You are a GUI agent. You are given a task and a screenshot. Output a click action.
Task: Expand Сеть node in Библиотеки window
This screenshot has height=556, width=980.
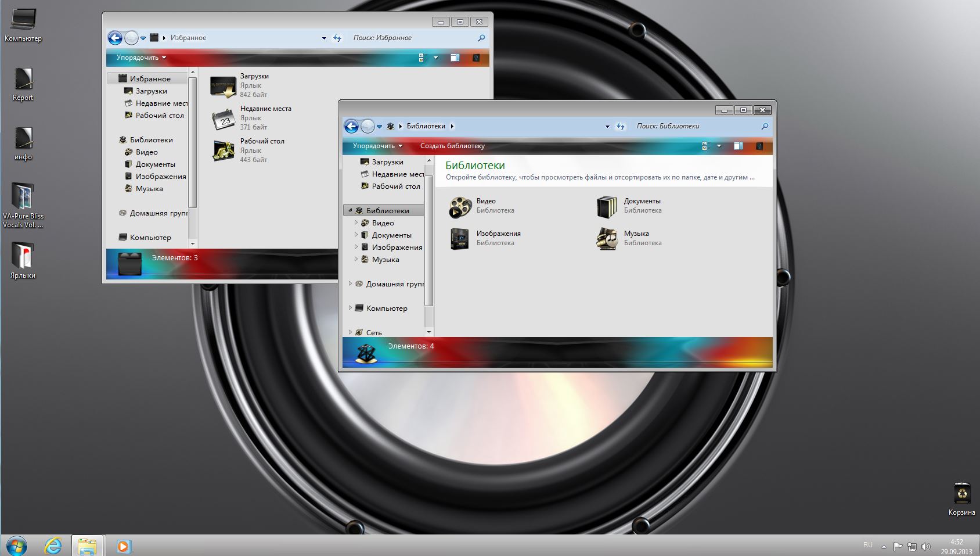[x=350, y=332]
